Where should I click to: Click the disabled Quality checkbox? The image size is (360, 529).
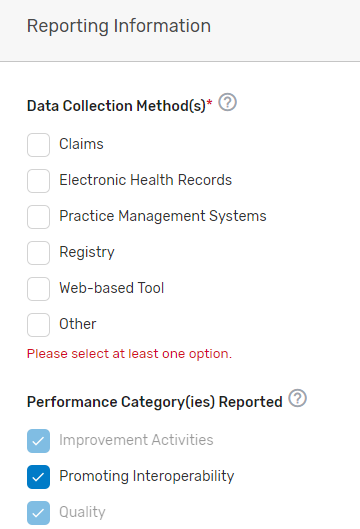tap(38, 513)
